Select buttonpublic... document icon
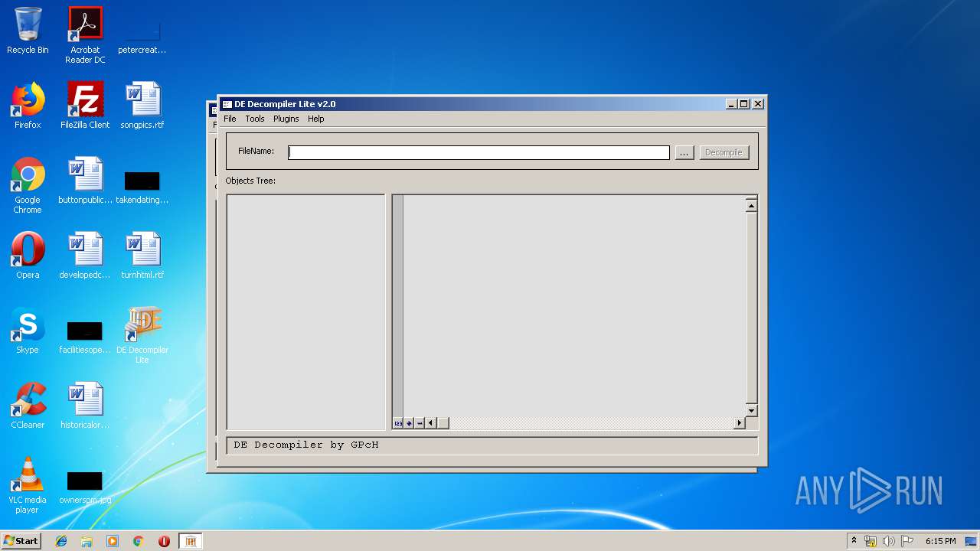980x551 pixels. coord(85,181)
